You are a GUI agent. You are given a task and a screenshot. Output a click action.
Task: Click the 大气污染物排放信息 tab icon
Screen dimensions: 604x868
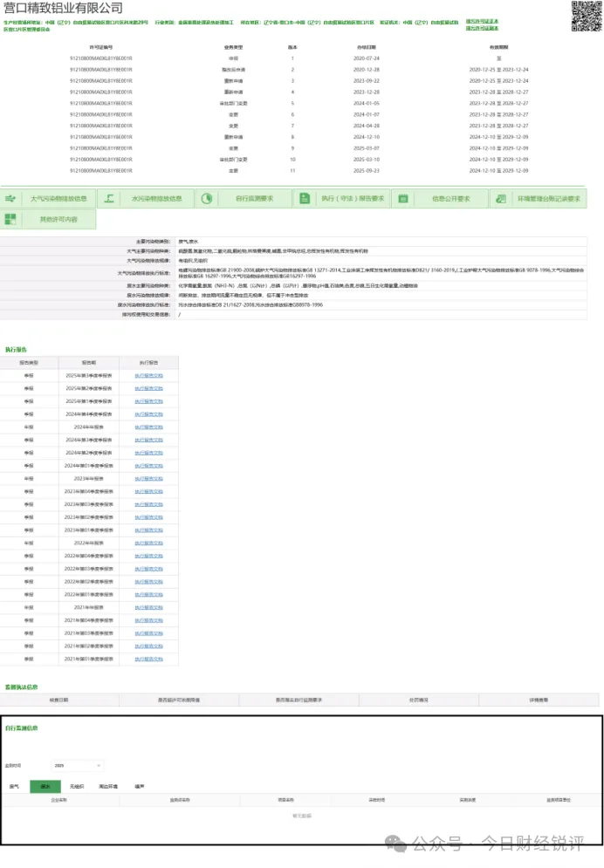(10, 199)
